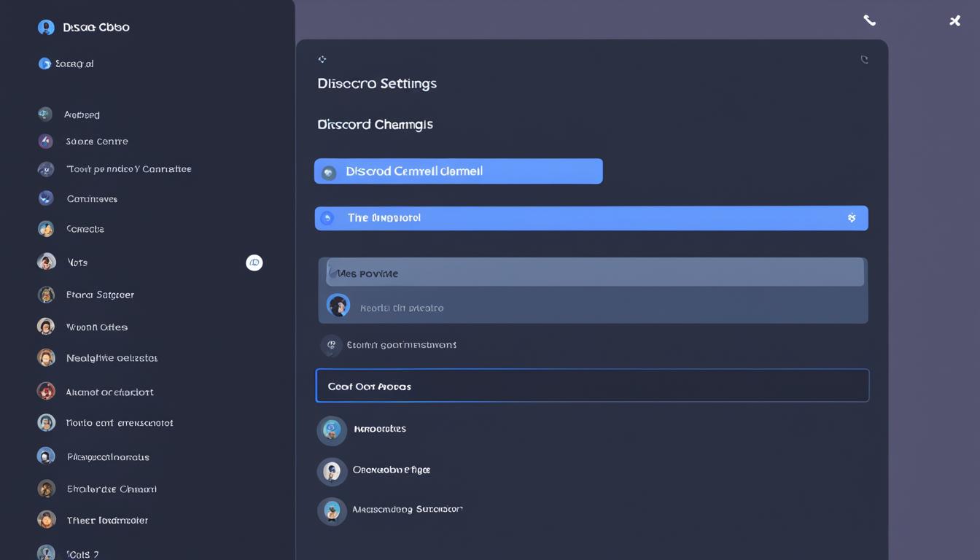Click the Okenoobne figoe list entry
Image resolution: width=980 pixels, height=560 pixels.
tap(391, 470)
